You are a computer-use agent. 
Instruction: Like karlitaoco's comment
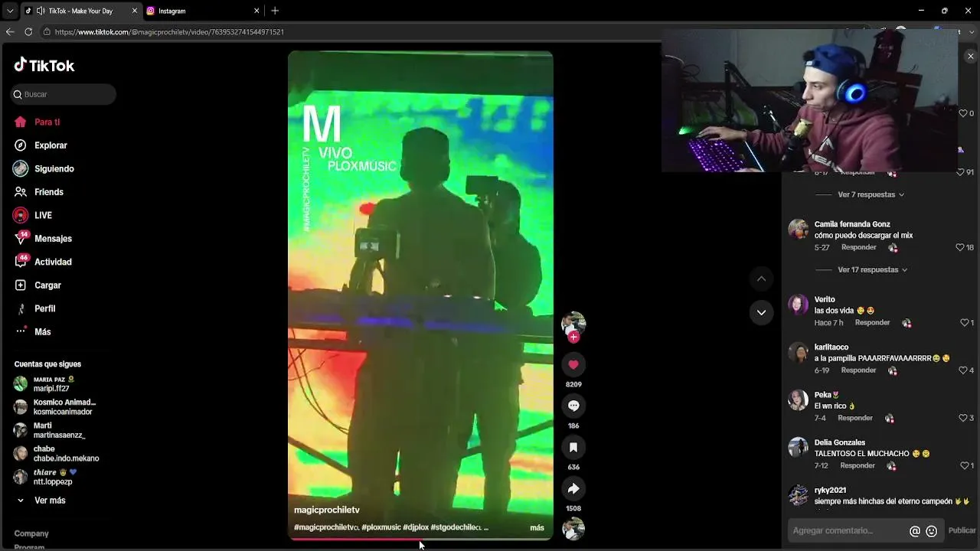963,370
